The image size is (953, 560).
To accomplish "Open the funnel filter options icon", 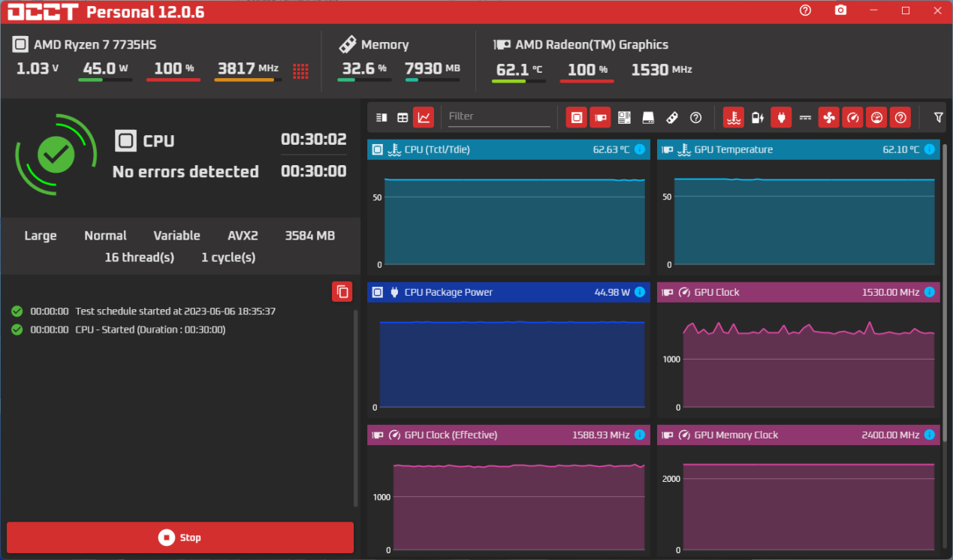I will tap(938, 117).
